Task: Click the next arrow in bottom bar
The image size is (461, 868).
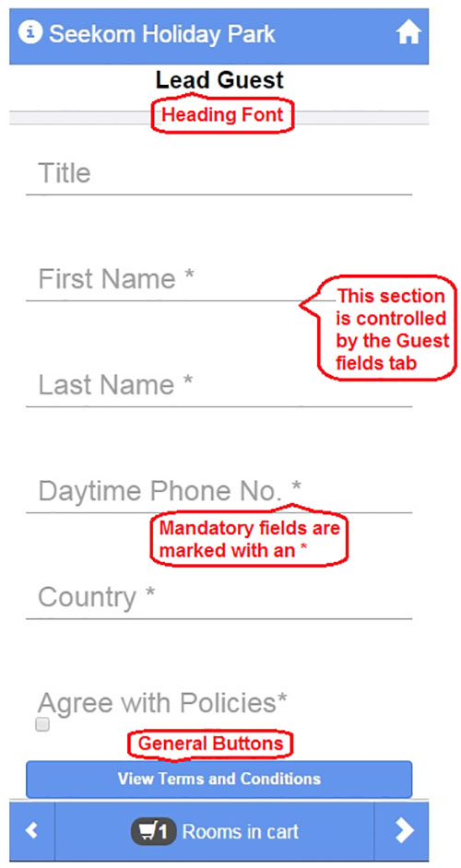Action: 404,830
